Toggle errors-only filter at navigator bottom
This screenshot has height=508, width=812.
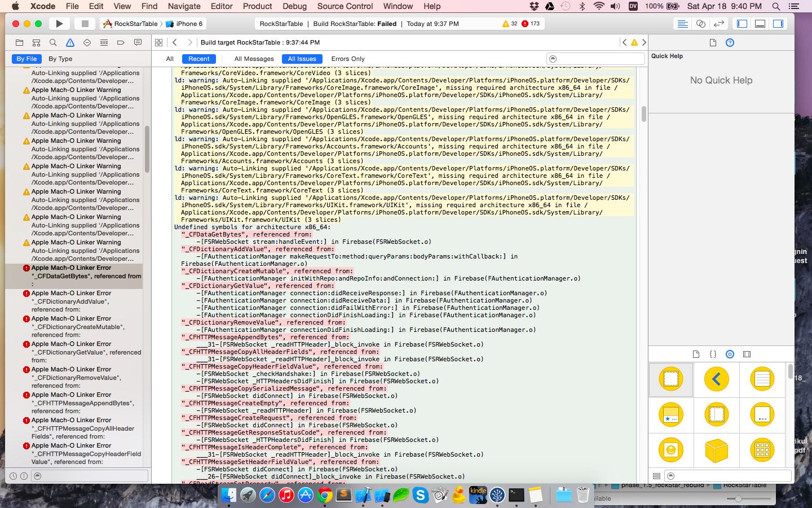[x=24, y=476]
